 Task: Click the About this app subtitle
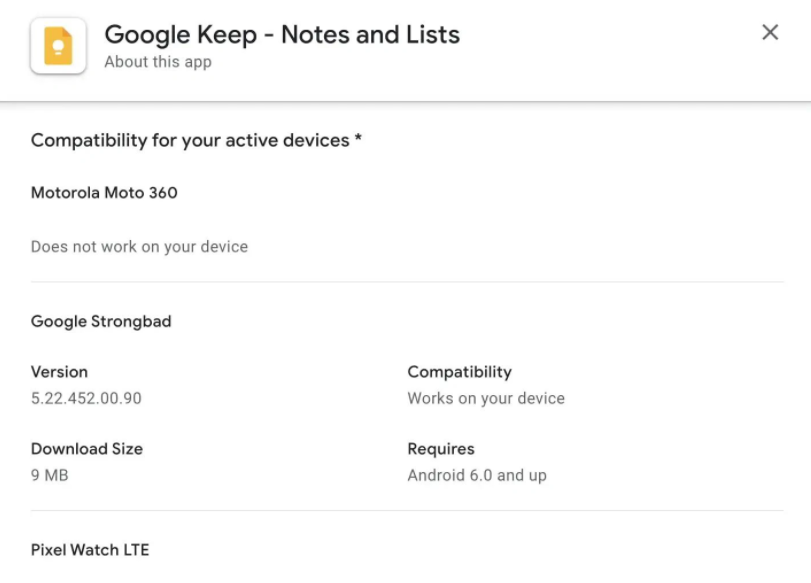point(158,62)
